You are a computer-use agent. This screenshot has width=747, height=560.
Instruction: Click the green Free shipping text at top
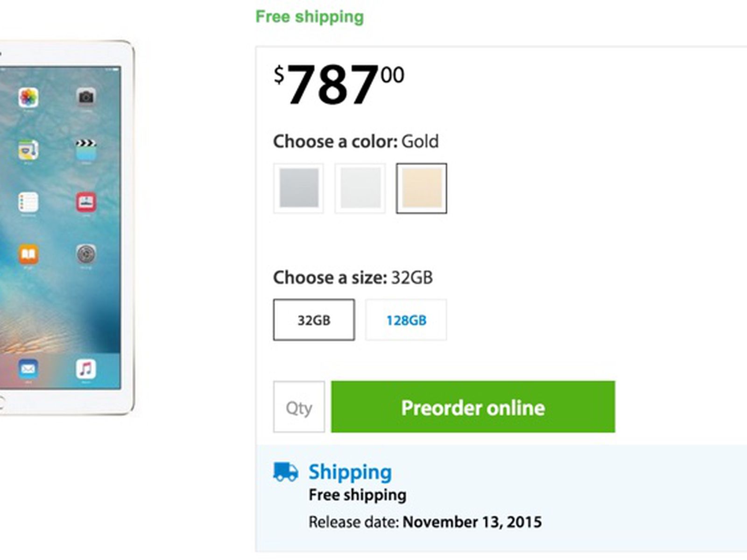pos(310,17)
